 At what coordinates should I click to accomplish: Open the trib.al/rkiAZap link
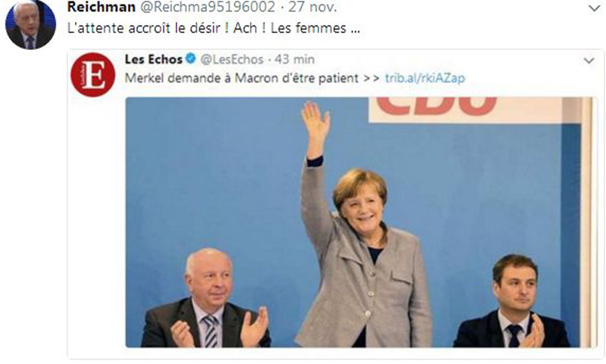click(x=425, y=78)
